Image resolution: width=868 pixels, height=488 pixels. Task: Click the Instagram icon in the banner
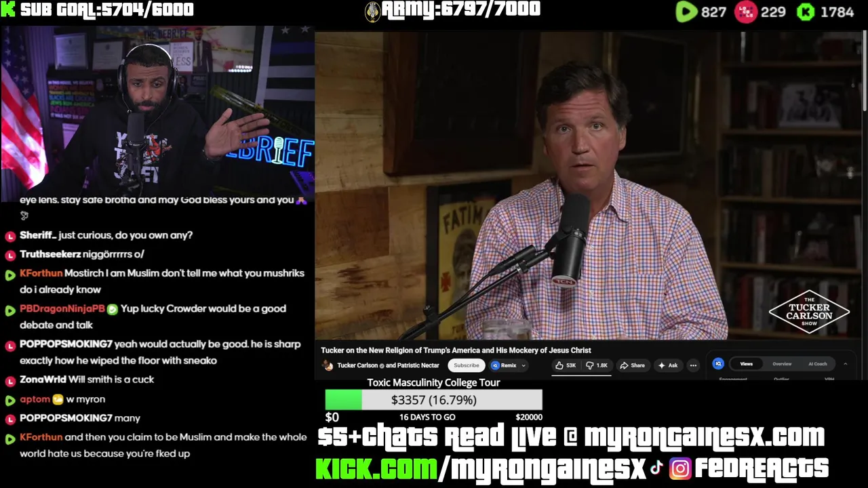point(679,468)
